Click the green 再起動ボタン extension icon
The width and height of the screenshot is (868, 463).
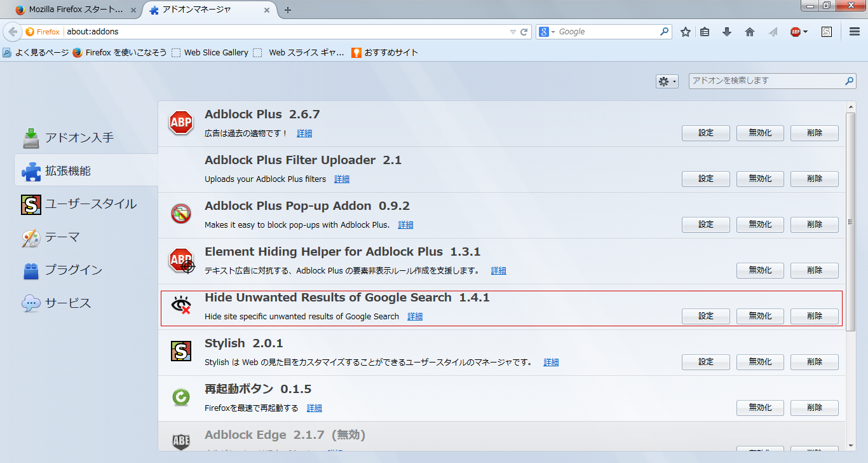[181, 397]
